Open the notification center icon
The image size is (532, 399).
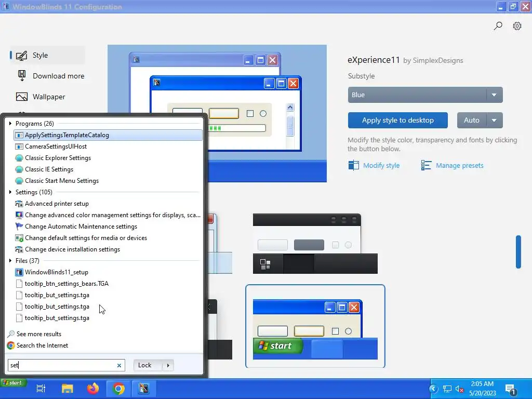click(510, 389)
